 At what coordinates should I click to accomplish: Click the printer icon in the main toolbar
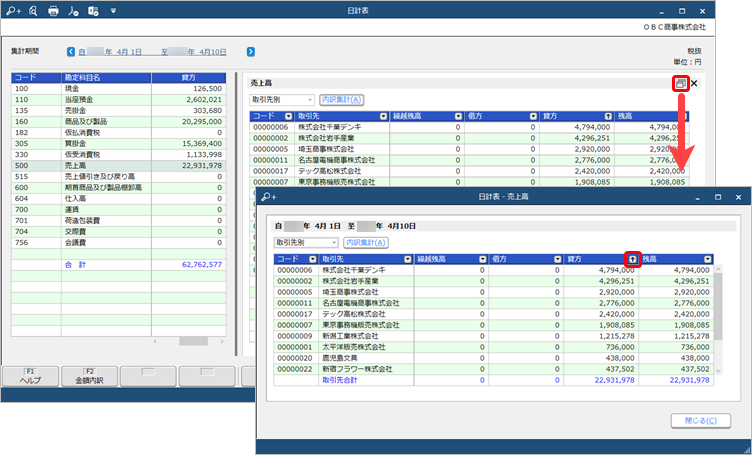[53, 11]
